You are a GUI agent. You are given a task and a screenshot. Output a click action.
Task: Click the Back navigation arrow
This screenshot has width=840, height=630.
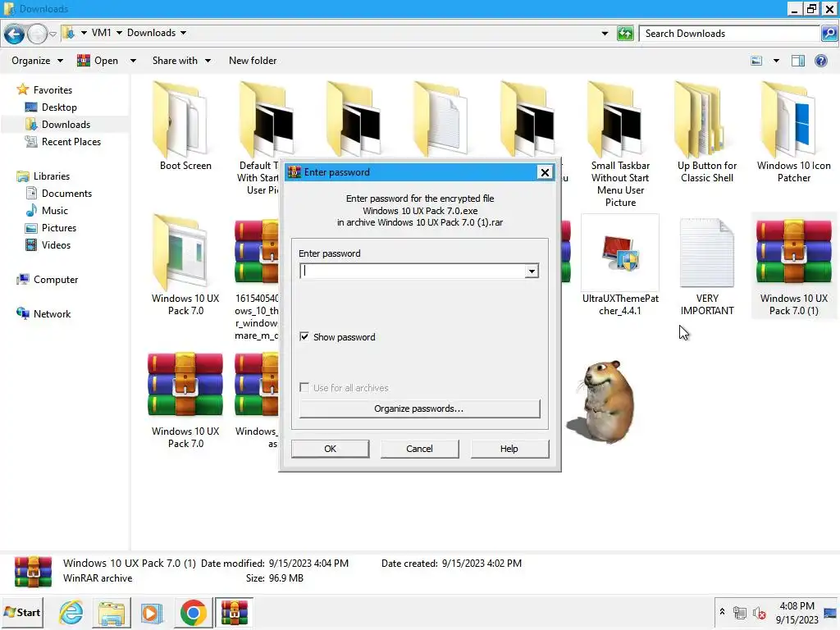15,34
